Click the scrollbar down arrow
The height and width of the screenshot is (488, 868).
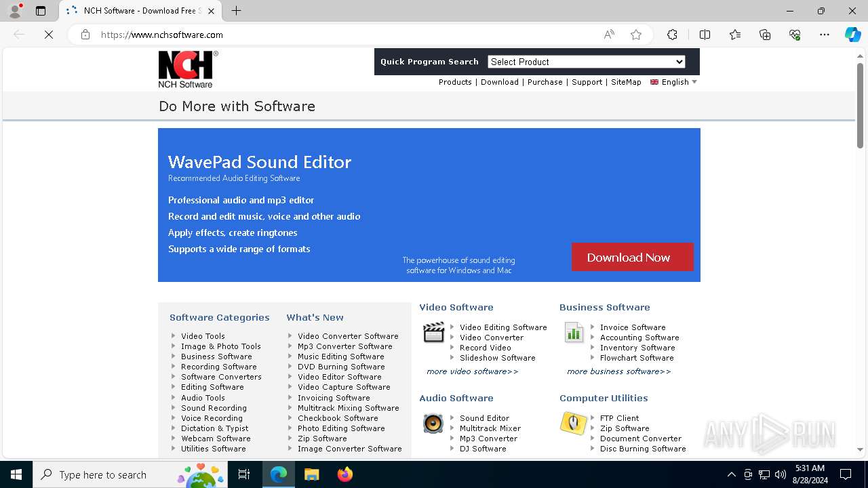860,449
